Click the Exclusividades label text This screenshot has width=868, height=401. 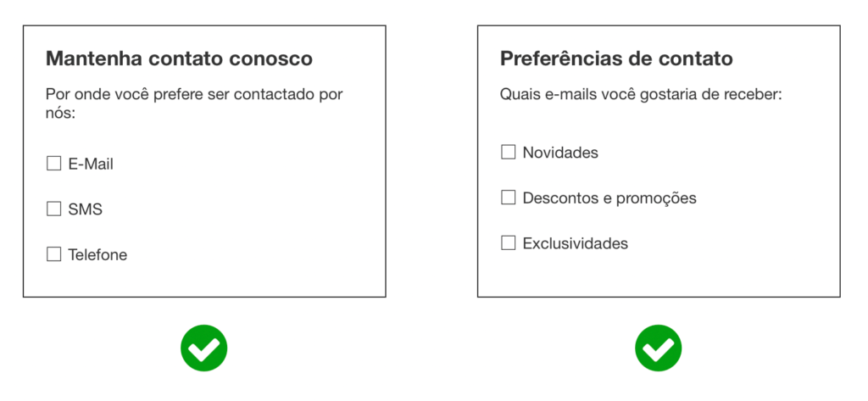[x=576, y=244]
